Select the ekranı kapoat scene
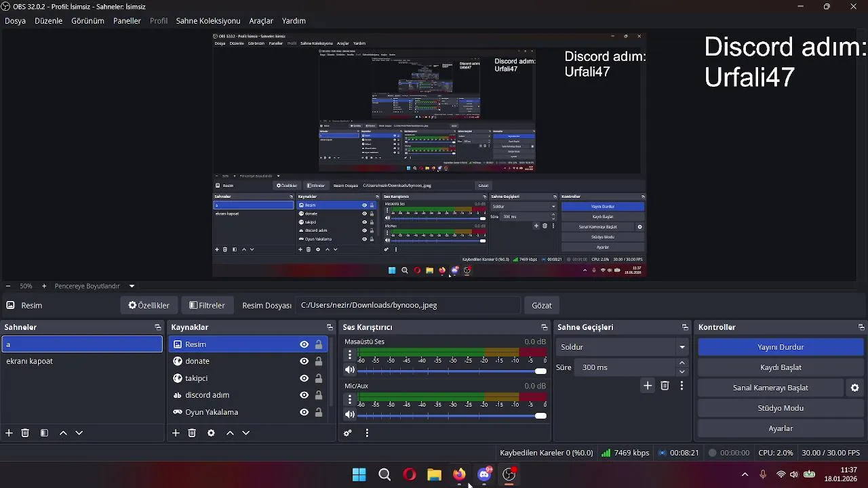 82,361
